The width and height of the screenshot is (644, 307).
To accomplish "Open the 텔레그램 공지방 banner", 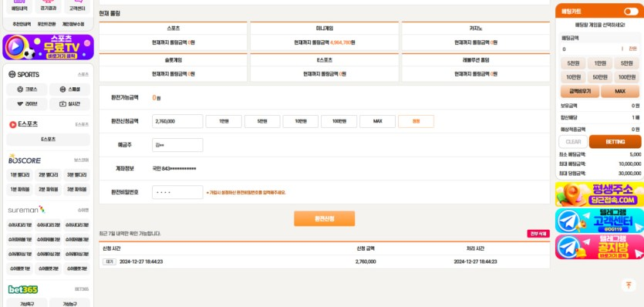I will [x=599, y=247].
